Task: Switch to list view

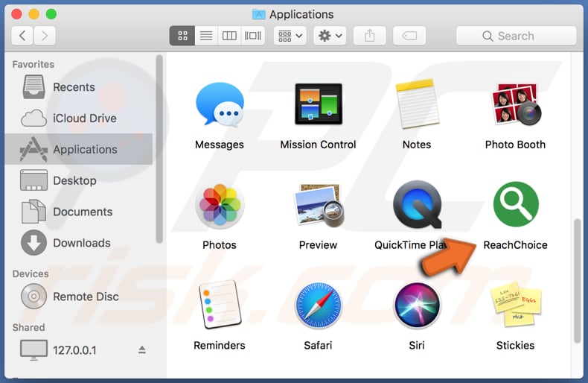Action: pyautogui.click(x=206, y=36)
